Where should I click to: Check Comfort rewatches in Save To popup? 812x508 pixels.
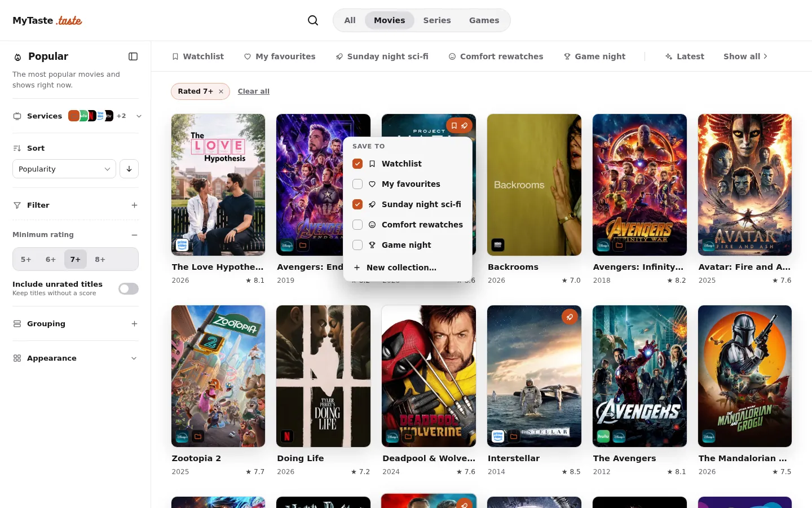(358, 225)
